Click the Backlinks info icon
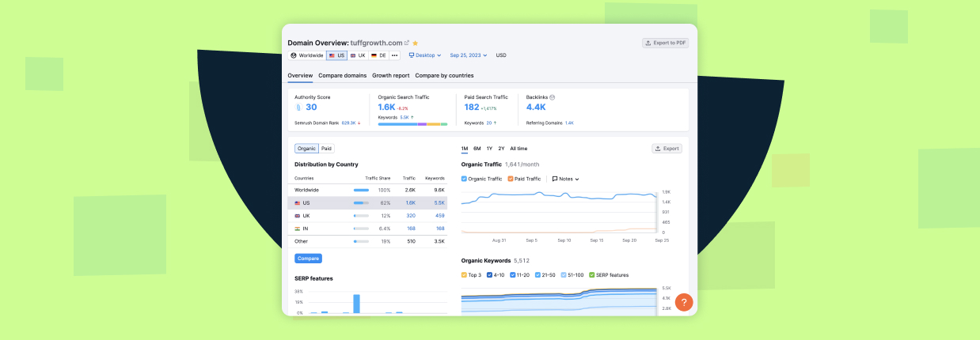Screen dimensions: 980x340 (x=553, y=97)
